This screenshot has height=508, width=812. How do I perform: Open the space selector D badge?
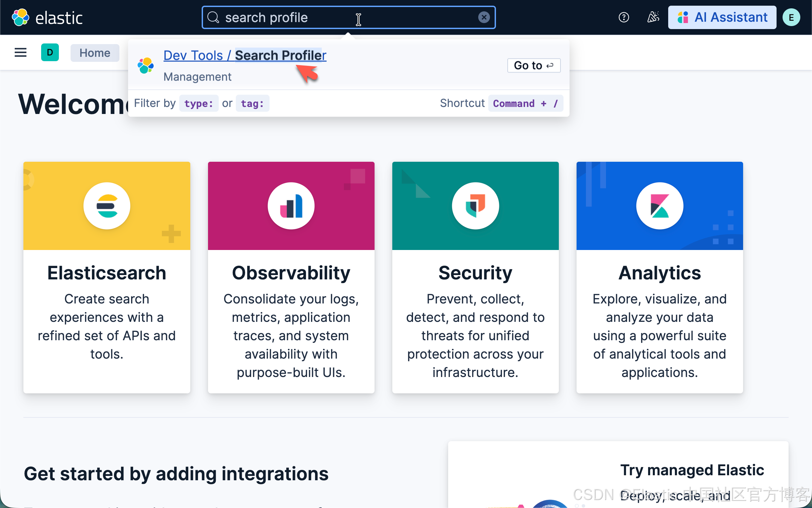coord(50,52)
